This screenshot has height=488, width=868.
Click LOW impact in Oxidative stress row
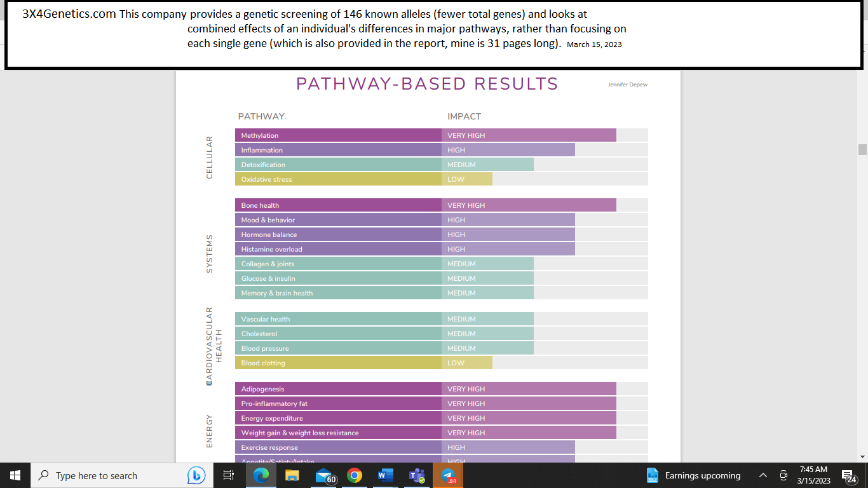tap(456, 179)
